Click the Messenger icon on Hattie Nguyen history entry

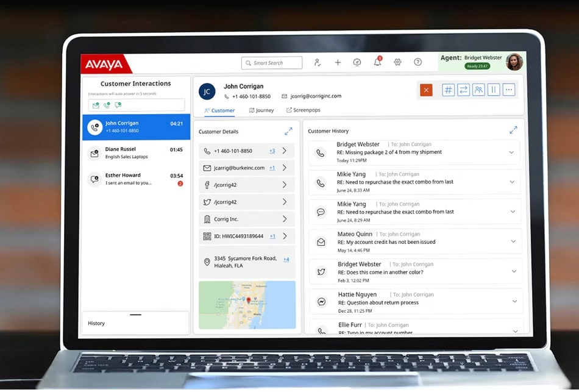[322, 302]
